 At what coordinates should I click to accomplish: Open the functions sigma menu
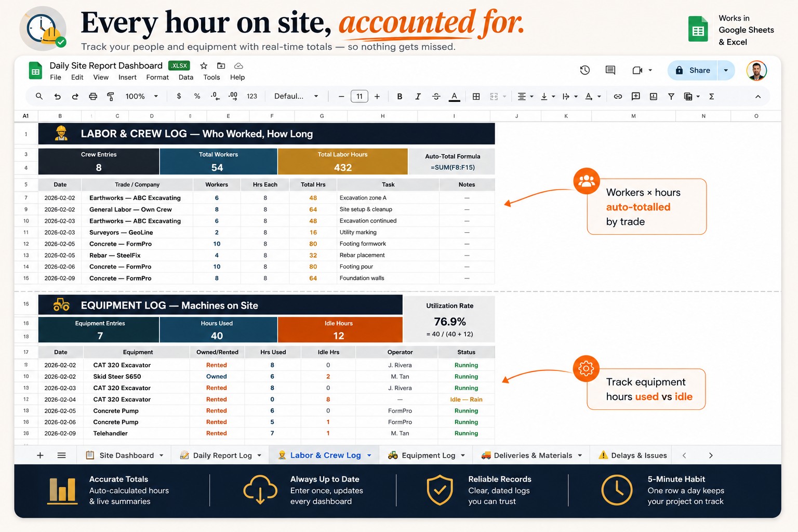pos(711,96)
